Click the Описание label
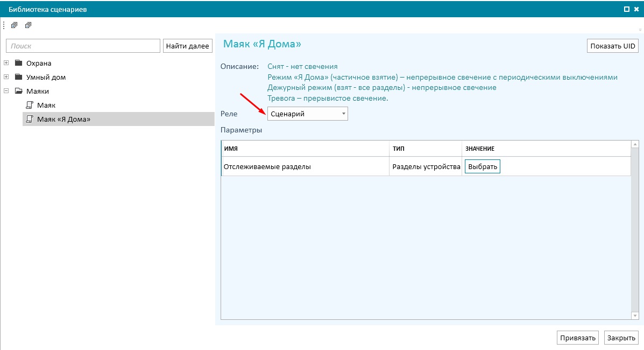Screen dimensions: 644x350 pyautogui.click(x=240, y=66)
